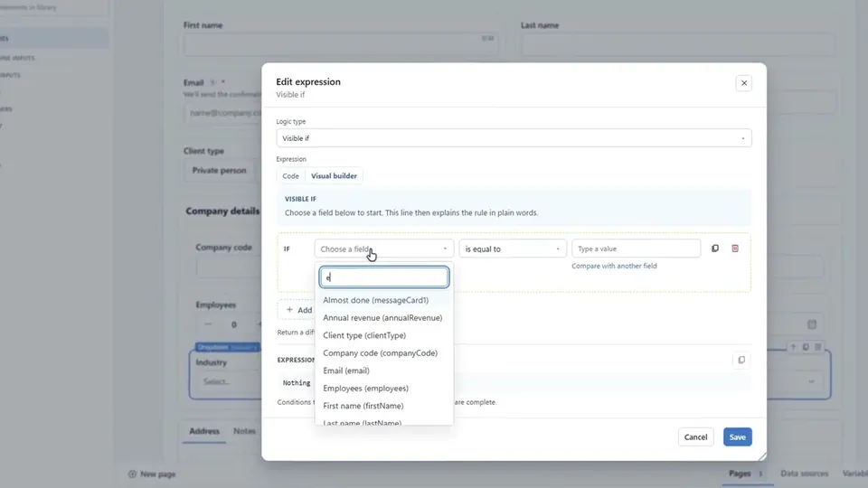Duplicate the condition row with copy icon

click(715, 249)
